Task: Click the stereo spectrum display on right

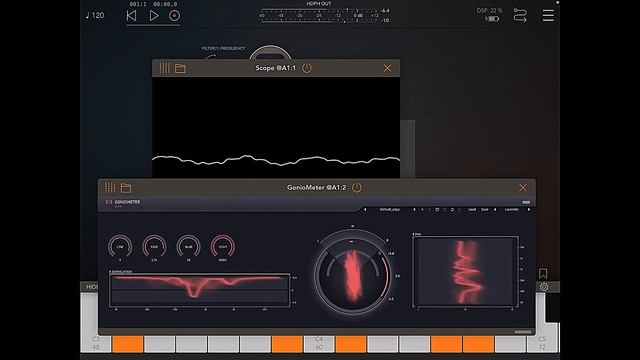Action: (465, 271)
